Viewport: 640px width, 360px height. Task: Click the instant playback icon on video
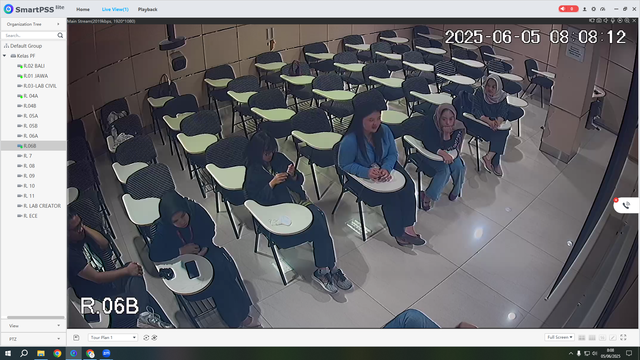point(620,20)
